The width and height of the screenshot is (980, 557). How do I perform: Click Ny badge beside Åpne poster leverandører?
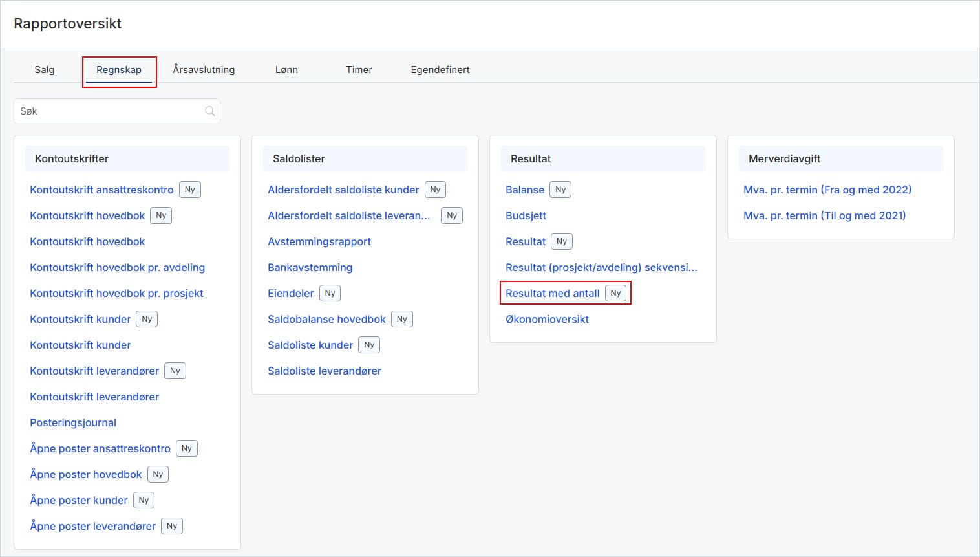[x=172, y=526]
